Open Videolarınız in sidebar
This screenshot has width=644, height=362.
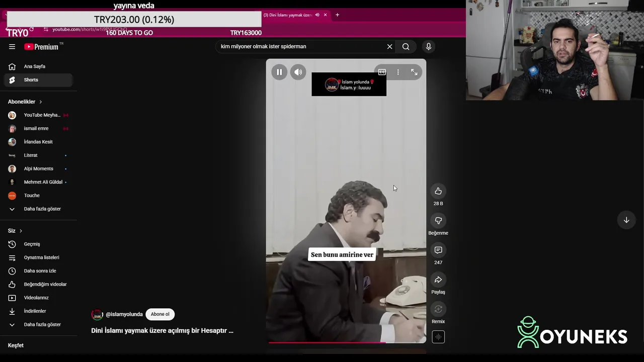[38, 298]
